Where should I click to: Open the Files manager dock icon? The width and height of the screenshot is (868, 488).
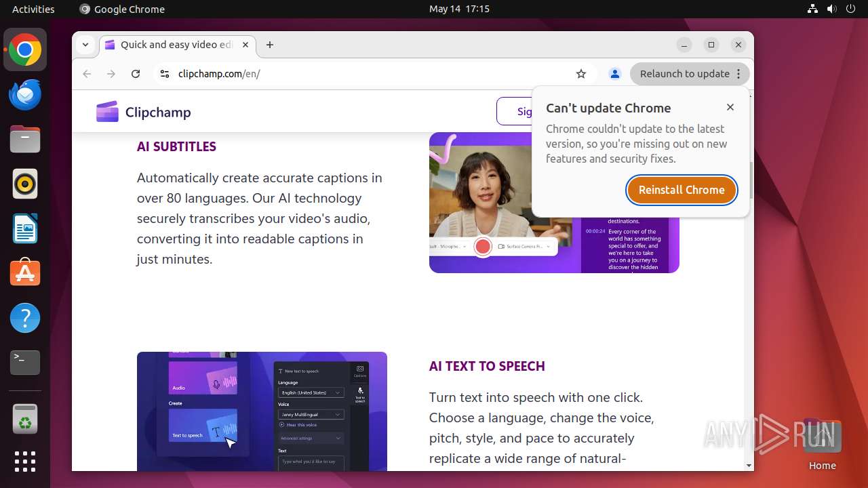[25, 140]
